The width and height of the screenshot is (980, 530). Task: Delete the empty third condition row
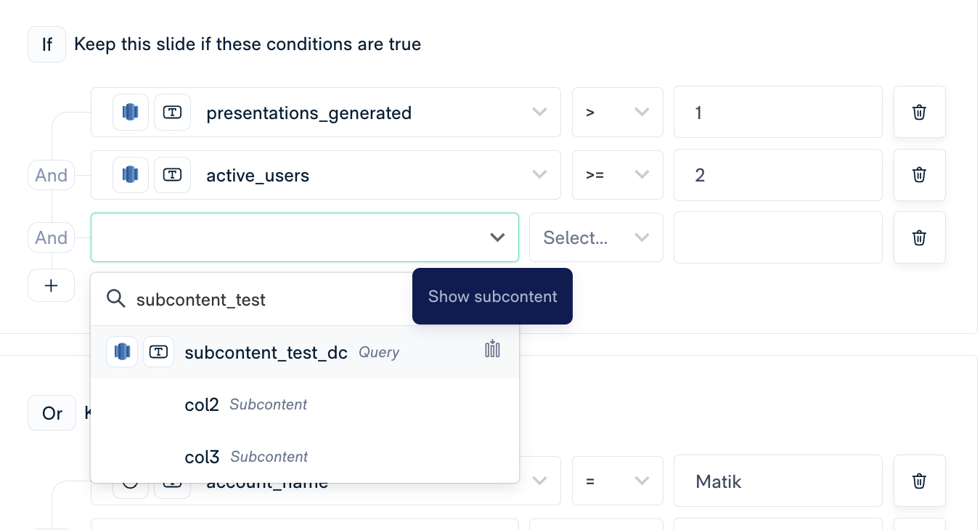coord(919,237)
